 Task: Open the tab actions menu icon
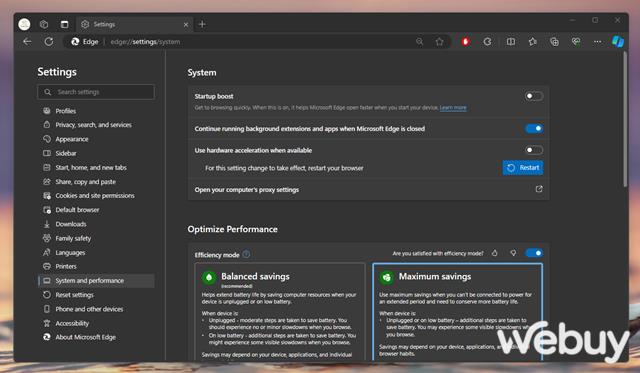[64, 24]
